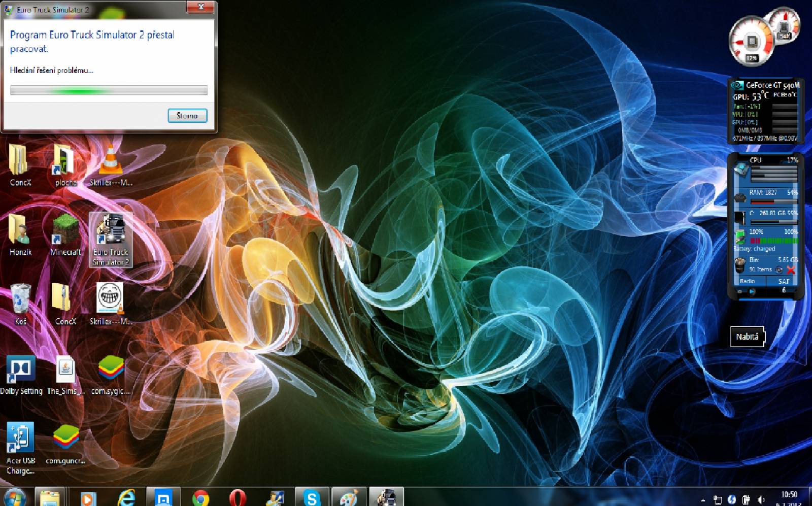812x506 pixels.
Task: Click the Bluetooth tray icon
Action: pos(731,499)
